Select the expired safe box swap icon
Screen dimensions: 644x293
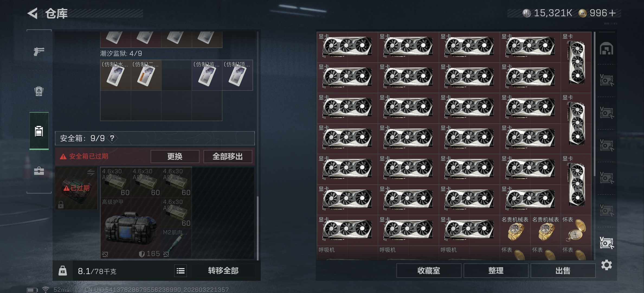pyautogui.click(x=91, y=172)
